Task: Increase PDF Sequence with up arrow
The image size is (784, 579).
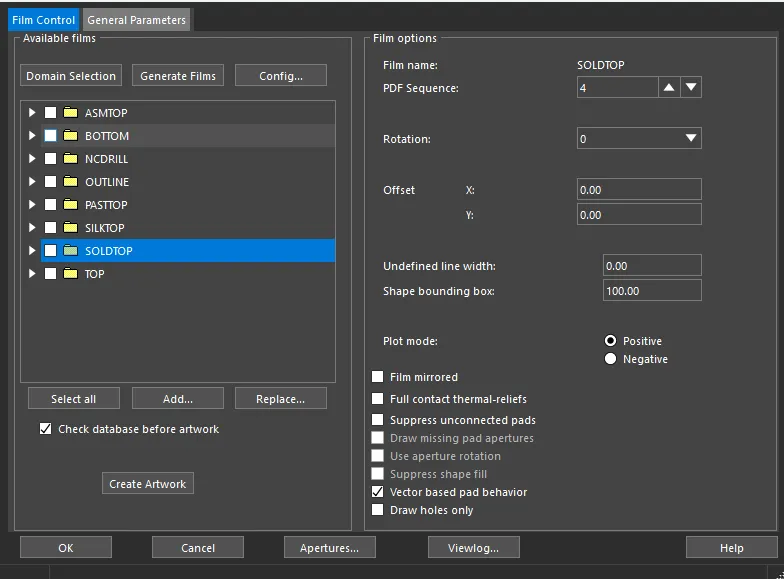Action: [x=668, y=88]
